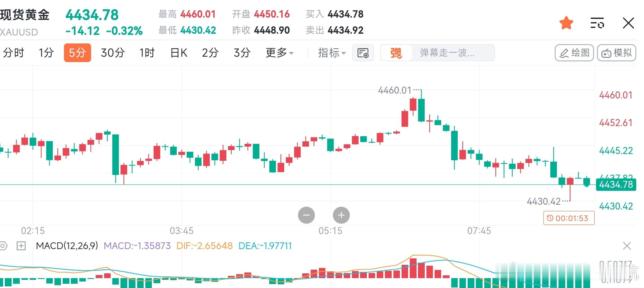644x288 pixels.
Task: Open the 更多 timeframe dropdown
Action: 279,52
